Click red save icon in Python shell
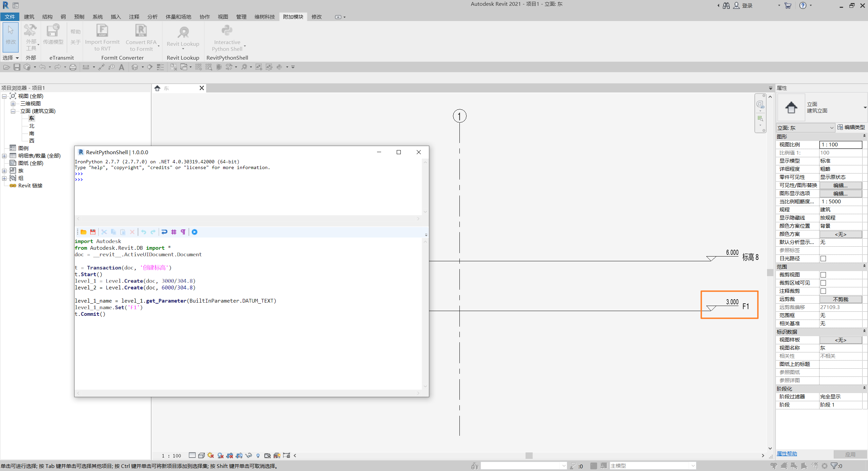 (93, 232)
